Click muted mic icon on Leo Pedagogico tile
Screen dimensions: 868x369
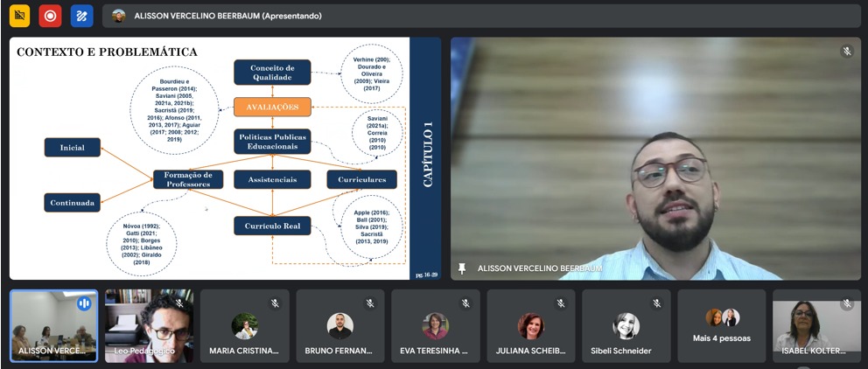[x=179, y=303]
